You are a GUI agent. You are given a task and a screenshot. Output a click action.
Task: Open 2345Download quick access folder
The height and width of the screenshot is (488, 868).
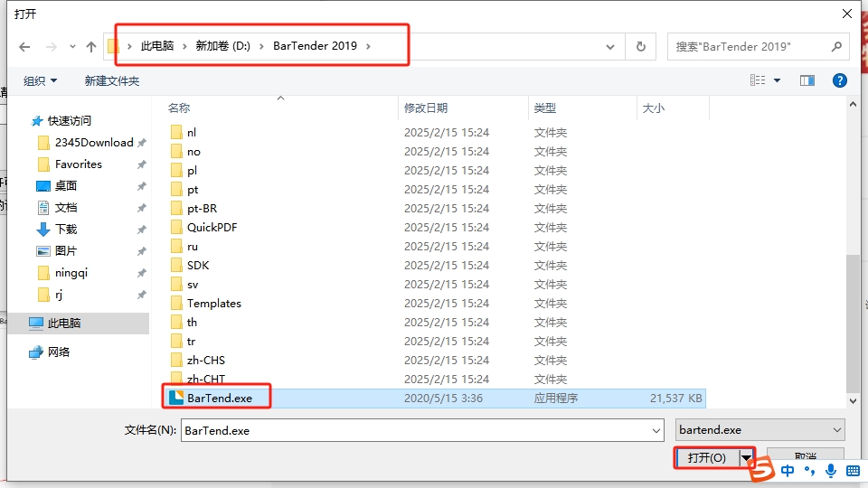(x=94, y=143)
